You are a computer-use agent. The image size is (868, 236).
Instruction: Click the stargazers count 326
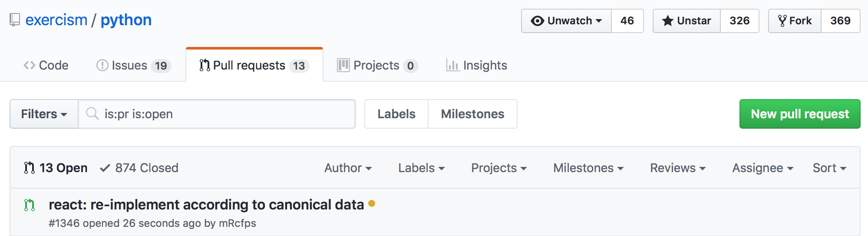(x=739, y=21)
